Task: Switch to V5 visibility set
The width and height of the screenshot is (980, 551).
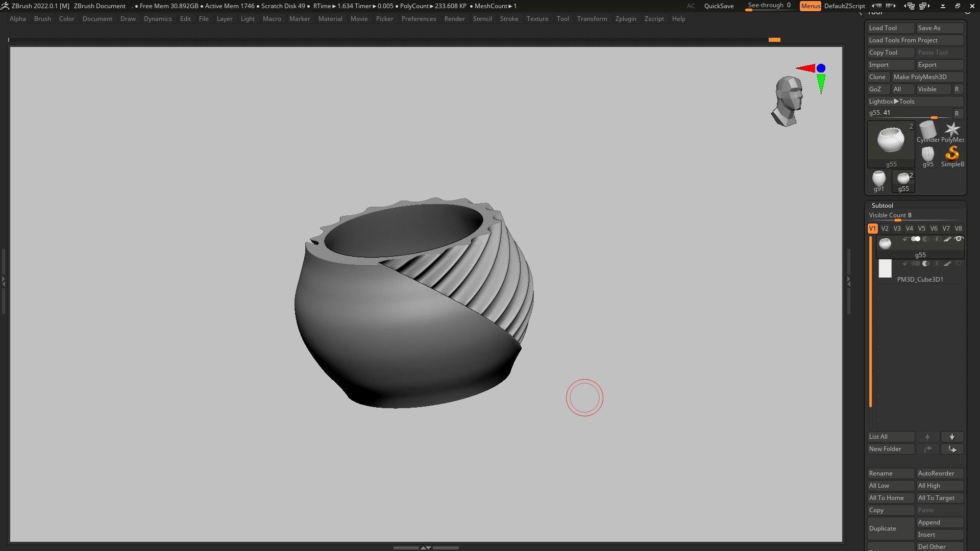Action: [x=921, y=229]
